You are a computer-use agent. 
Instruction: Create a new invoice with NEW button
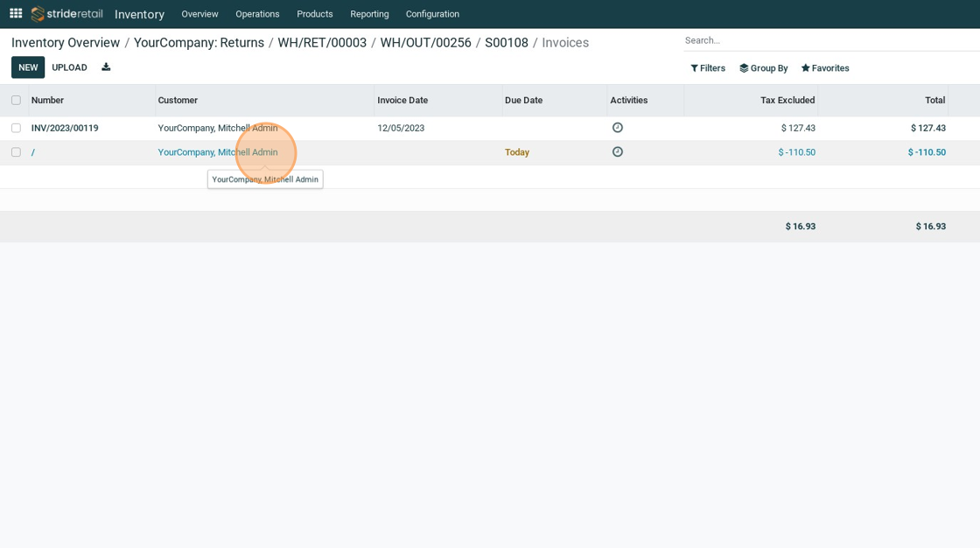(28, 67)
